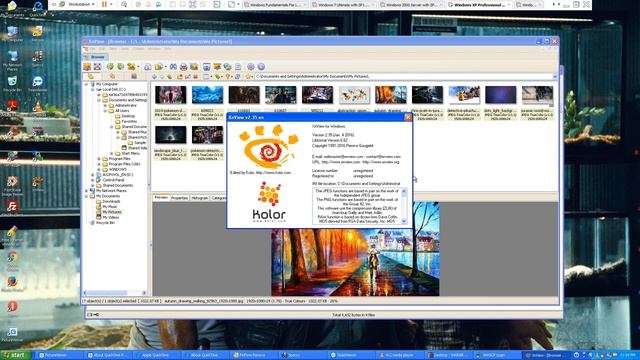Expand the WINDOWS folder tree node
This screenshot has width=640, height=360.
[x=99, y=169]
